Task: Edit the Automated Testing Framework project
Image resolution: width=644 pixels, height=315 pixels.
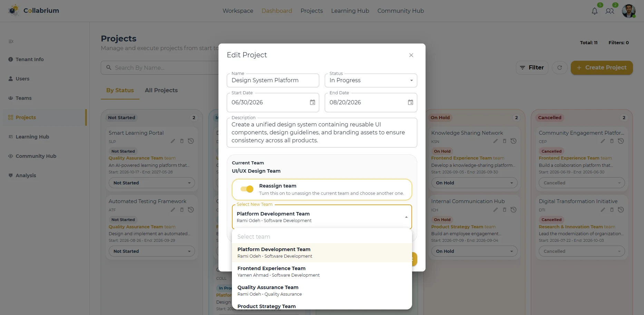Action: pos(173,210)
